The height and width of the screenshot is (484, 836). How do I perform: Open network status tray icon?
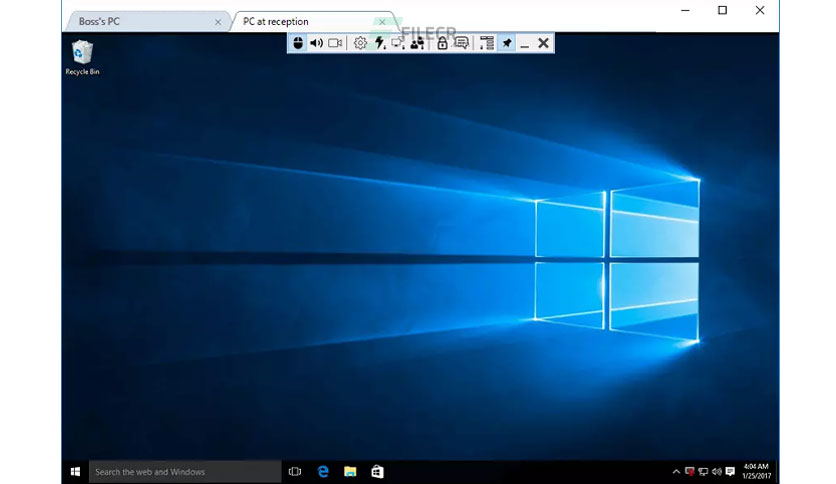tap(703, 472)
